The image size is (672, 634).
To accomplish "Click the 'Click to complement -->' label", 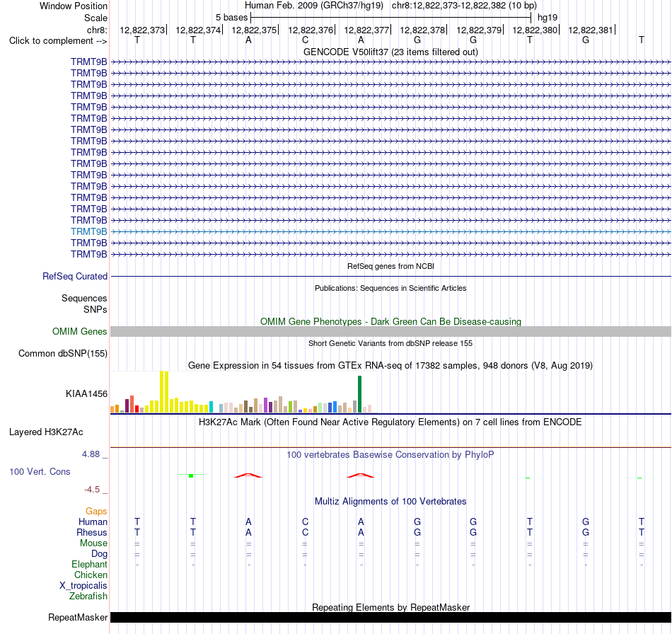I will [58, 41].
